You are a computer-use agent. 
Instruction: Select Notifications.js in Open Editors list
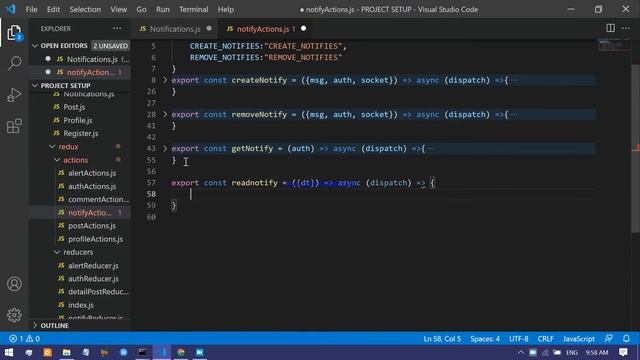(x=92, y=59)
